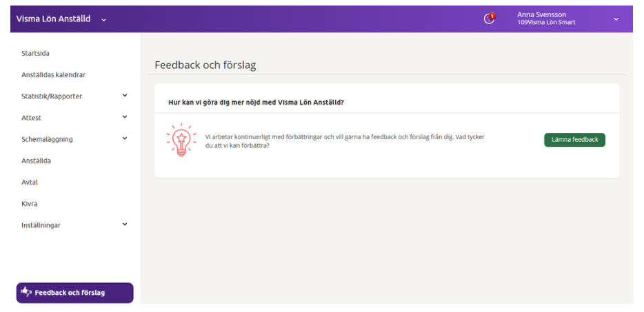Click the 109Visma Lön Smart company label
The image size is (644, 312).
coord(546,23)
